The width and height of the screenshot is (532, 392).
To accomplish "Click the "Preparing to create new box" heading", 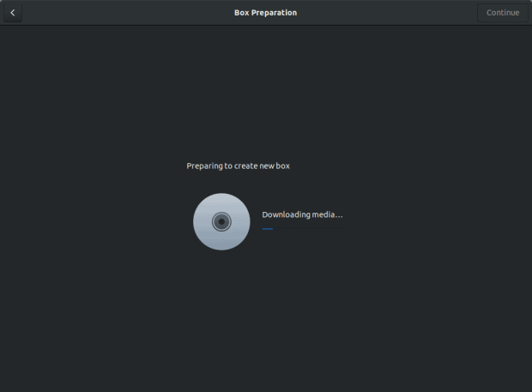I will (238, 166).
